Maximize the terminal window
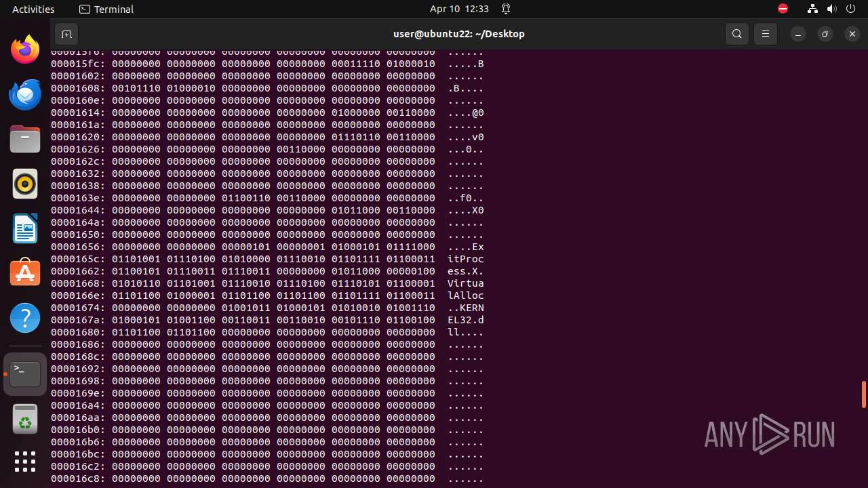 point(825,34)
